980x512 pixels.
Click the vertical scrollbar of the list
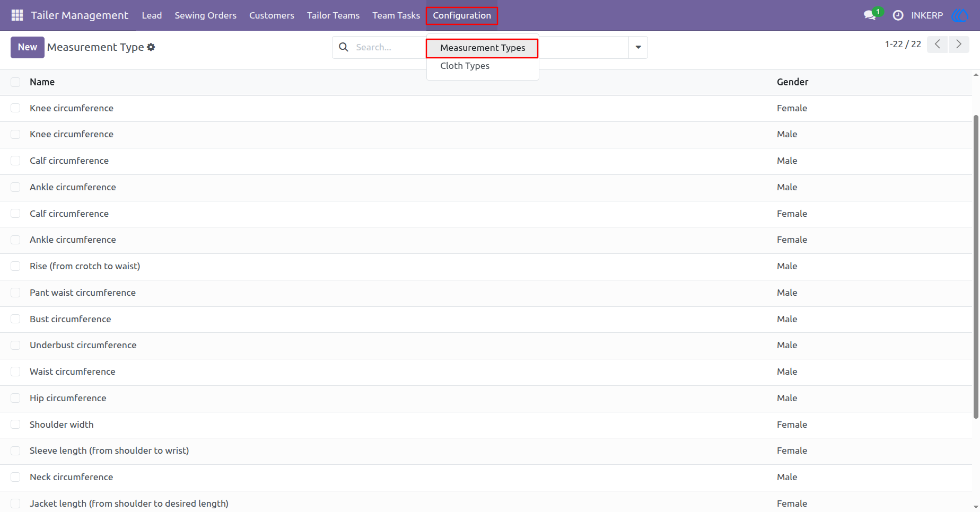[x=976, y=267]
